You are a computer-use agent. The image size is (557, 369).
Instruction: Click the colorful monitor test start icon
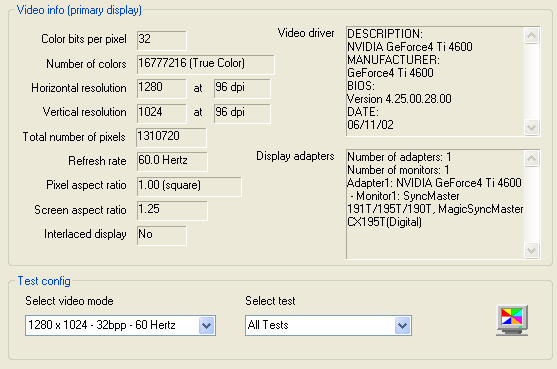tap(512, 320)
